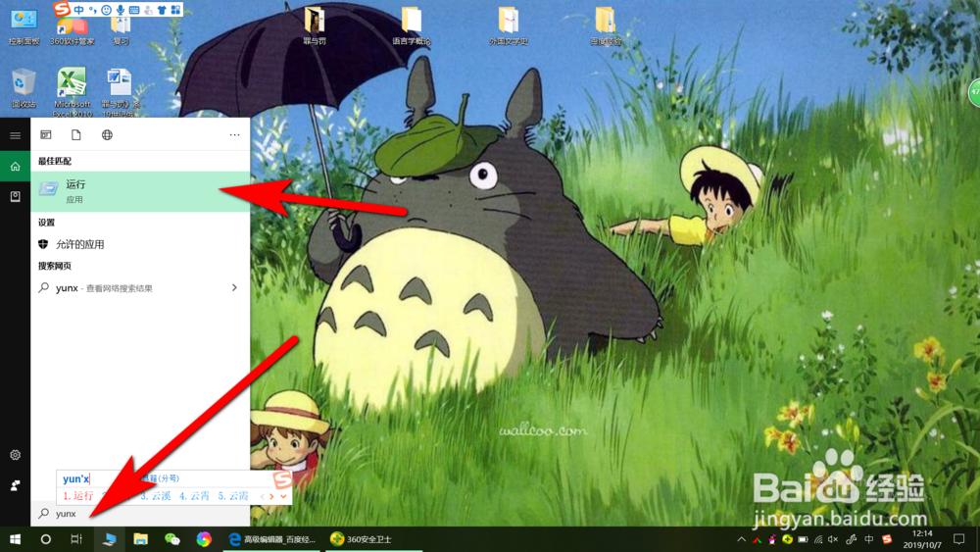Screen dimensions: 980x552
Task: Select the 360软件管家 desktop shortcut
Action: tap(72, 30)
